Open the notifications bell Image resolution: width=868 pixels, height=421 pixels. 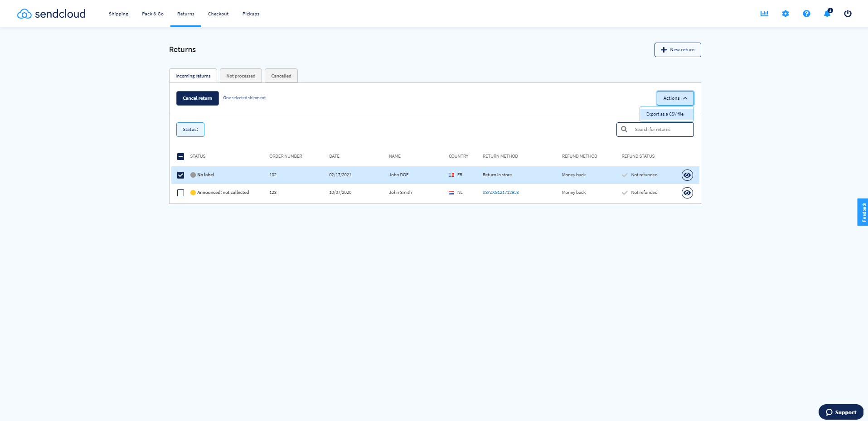pos(827,13)
